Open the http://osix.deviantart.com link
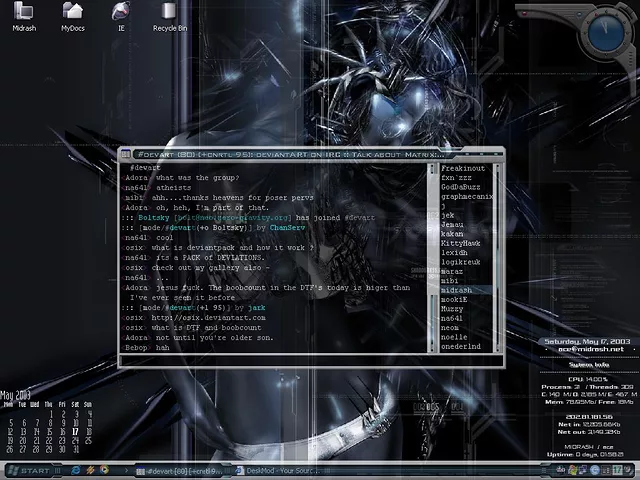The image size is (640, 480). (x=208, y=318)
